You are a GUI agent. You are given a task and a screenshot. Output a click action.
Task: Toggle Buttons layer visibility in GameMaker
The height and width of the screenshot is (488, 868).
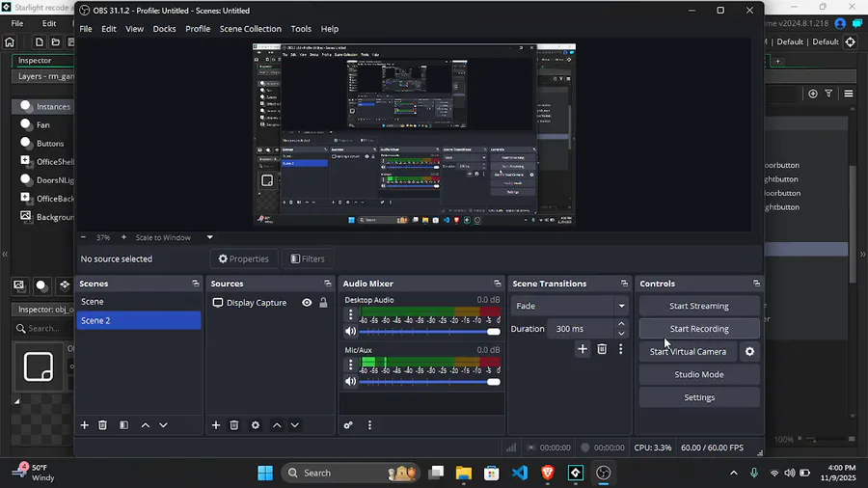click(x=25, y=142)
